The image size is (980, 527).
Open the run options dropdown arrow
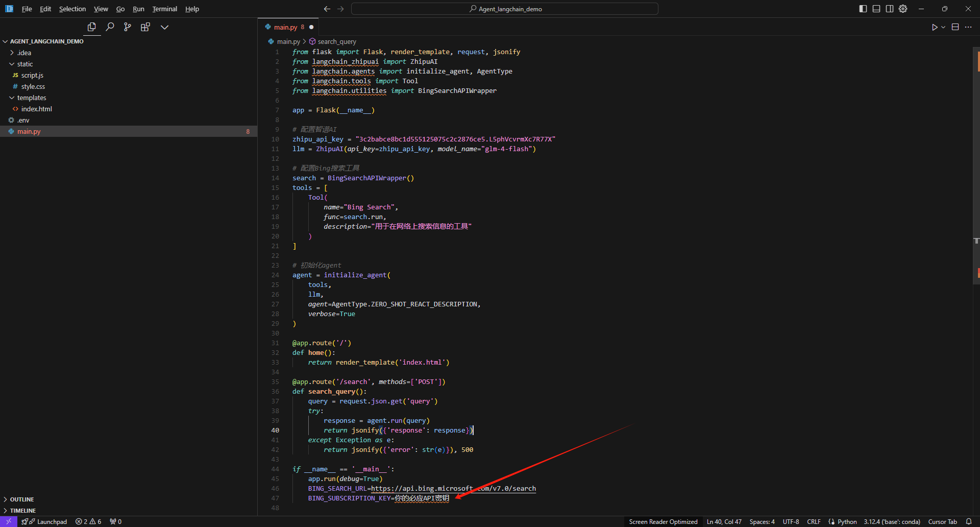pyautogui.click(x=943, y=27)
